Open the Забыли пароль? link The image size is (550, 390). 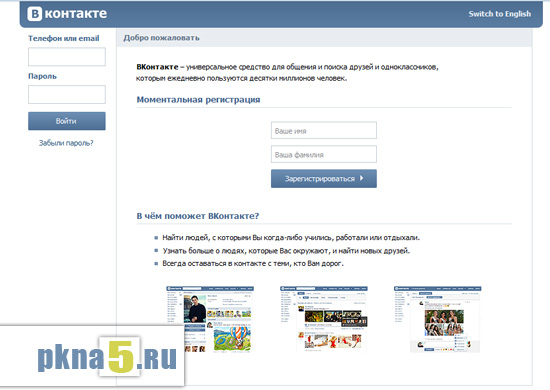(x=66, y=143)
